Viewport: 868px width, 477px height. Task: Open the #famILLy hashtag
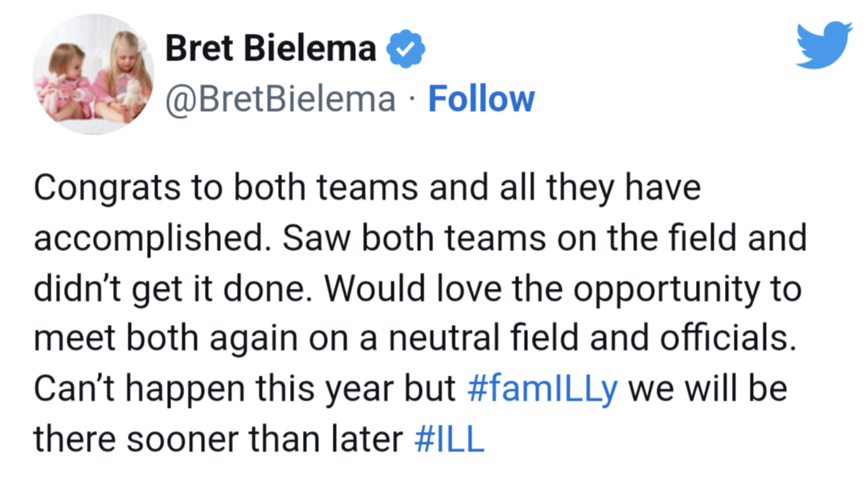542,389
